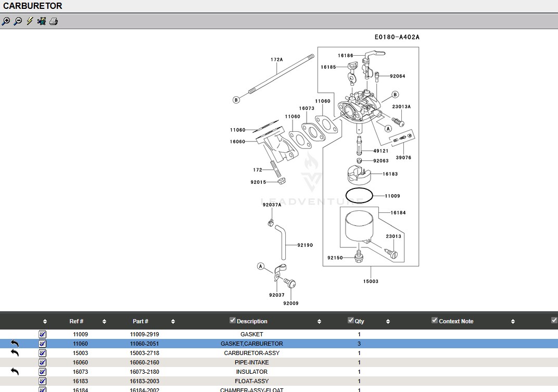Click the notepad icon for GASKET 11009
This screenshot has width=558, height=392.
[x=43, y=334]
